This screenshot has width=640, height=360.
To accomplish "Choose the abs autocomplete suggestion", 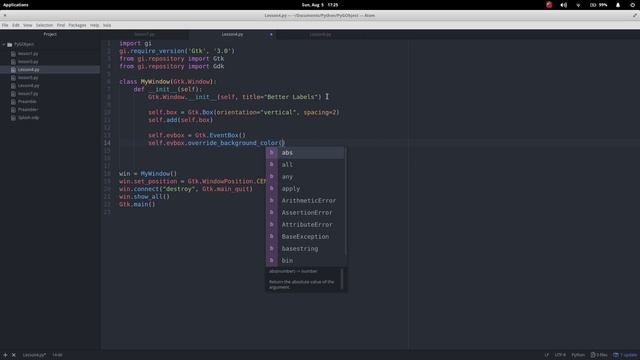I will point(305,153).
